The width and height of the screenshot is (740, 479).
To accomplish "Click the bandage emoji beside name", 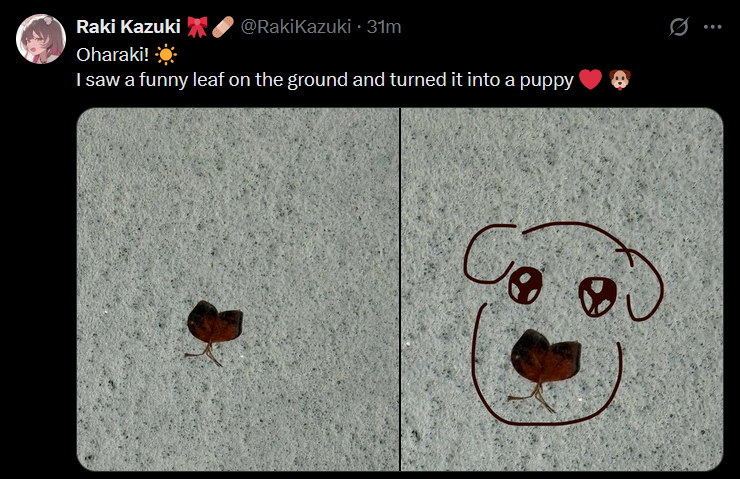I will (x=222, y=27).
